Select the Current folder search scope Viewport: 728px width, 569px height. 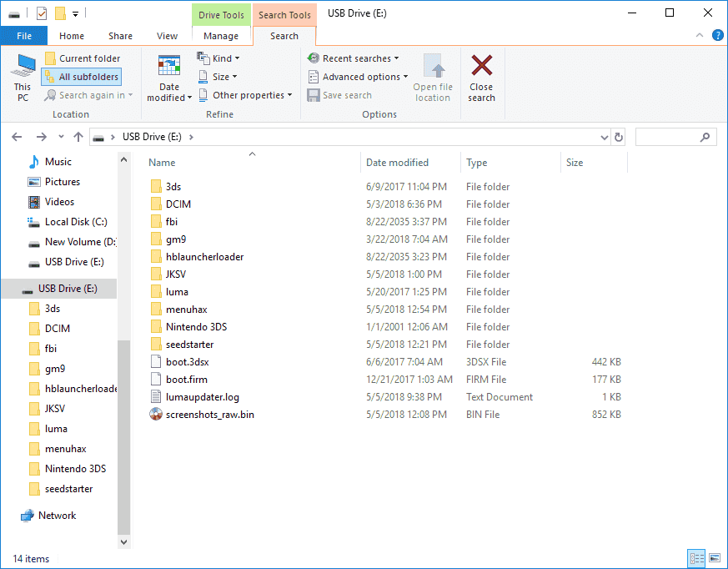[x=83, y=58]
